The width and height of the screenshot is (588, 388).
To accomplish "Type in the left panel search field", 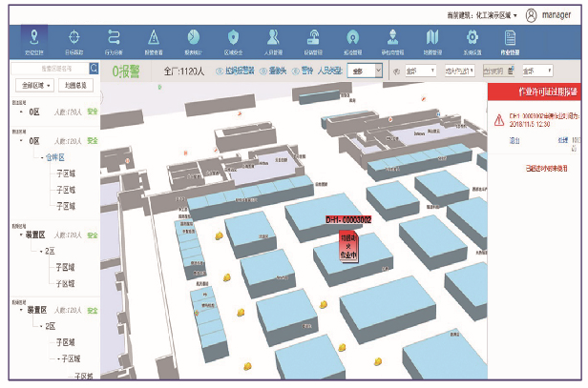I will tap(48, 69).
